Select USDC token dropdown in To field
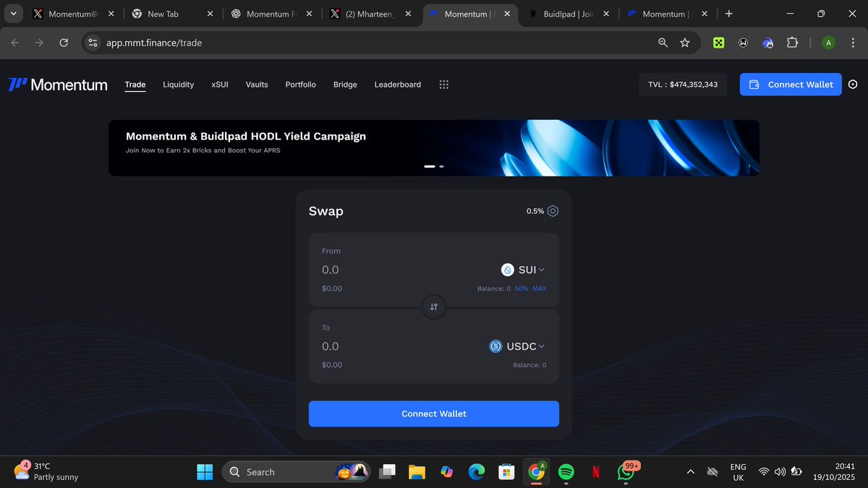 click(516, 346)
